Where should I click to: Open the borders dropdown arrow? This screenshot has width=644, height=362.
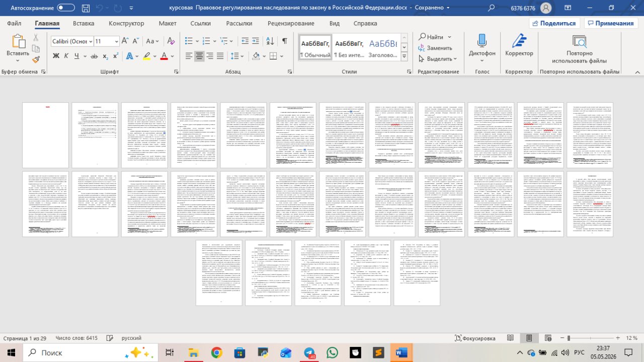[x=282, y=56]
